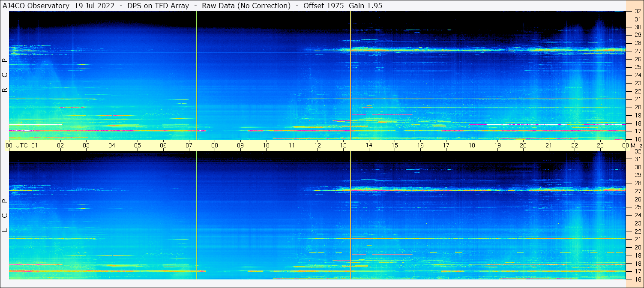
Task: Select the 16 hour tick on time axis
Action: (x=420, y=145)
